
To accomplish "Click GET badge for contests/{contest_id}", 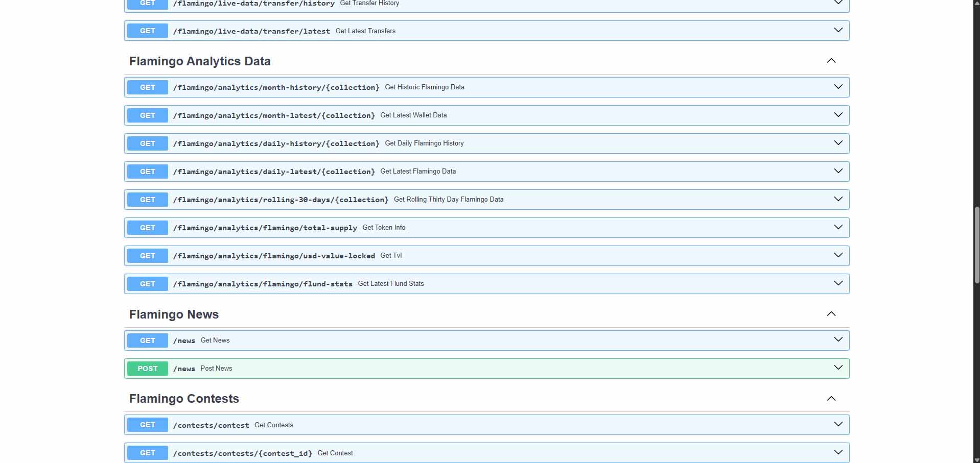I will [x=148, y=453].
